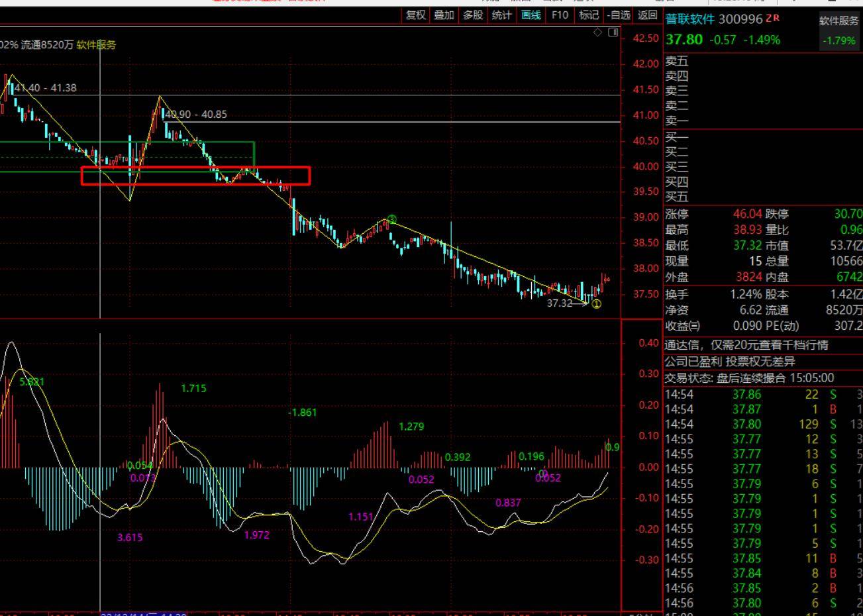Click the 统计 statistics button

[x=502, y=15]
